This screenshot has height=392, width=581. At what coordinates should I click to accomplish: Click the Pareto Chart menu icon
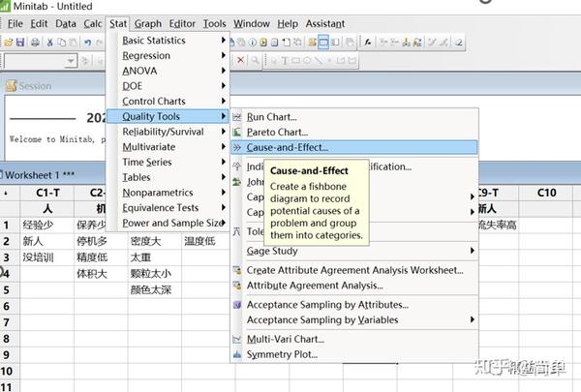[237, 132]
